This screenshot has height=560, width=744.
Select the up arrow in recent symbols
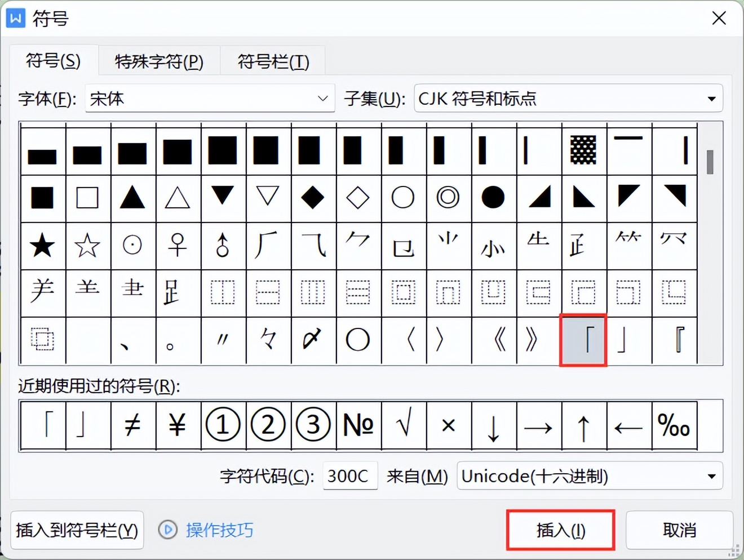(583, 425)
